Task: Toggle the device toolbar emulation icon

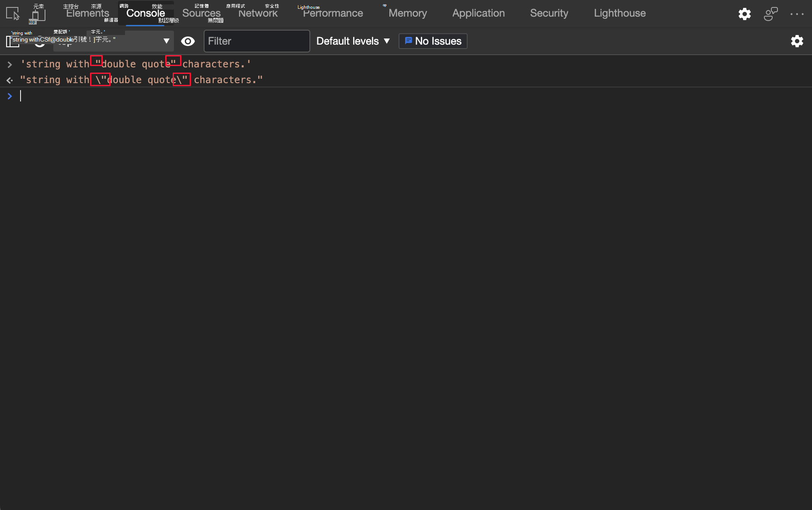Action: pos(38,14)
